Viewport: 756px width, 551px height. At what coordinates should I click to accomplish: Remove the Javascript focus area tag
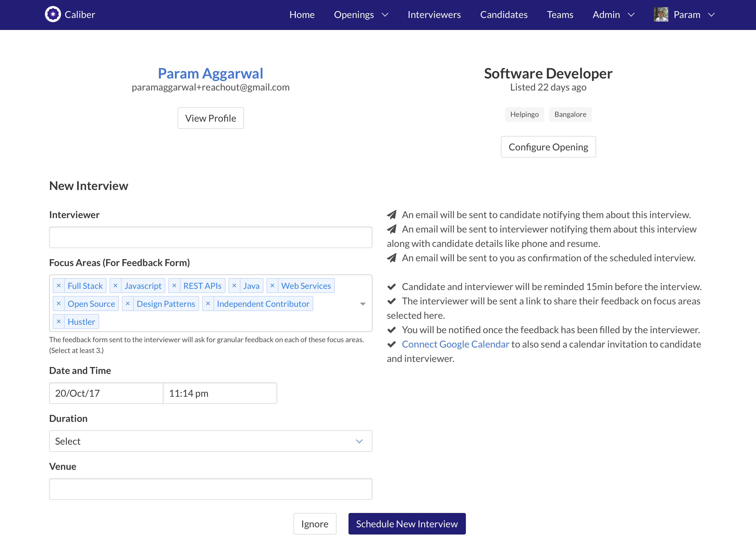115,286
